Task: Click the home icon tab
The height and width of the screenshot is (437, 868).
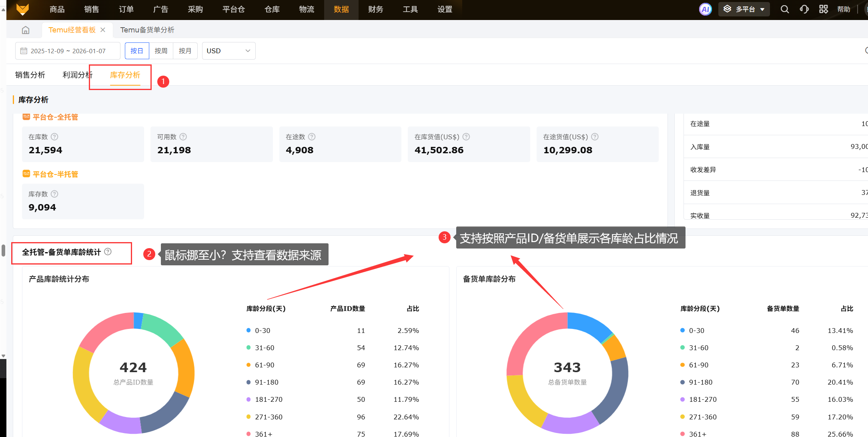Action: click(x=26, y=30)
